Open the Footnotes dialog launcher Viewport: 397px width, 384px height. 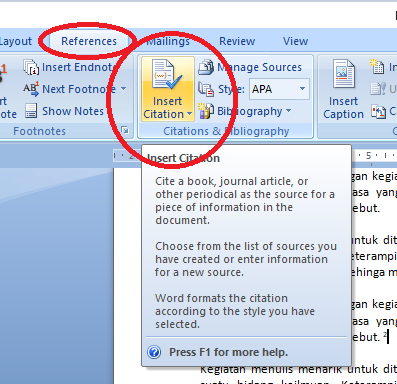pos(125,130)
